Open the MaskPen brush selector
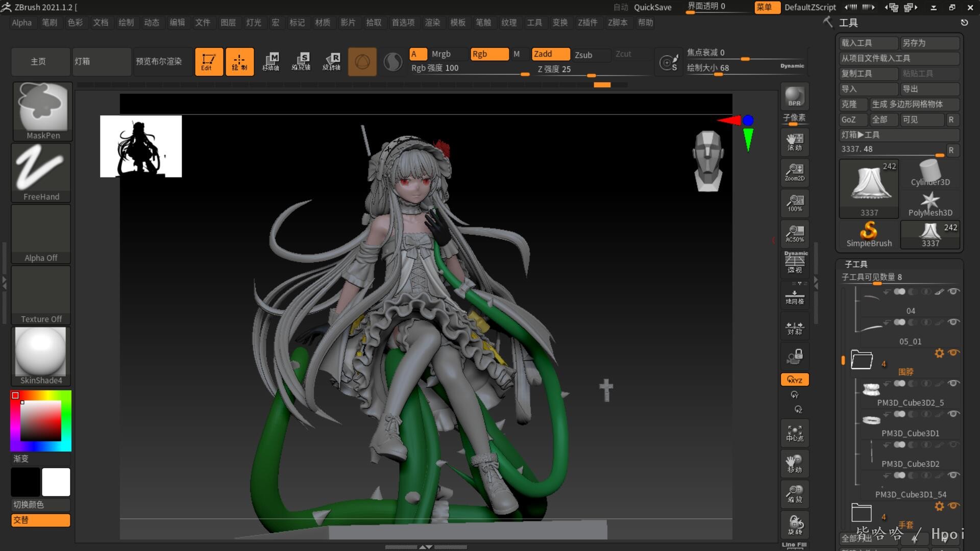This screenshot has width=980, height=551. pos(42,111)
